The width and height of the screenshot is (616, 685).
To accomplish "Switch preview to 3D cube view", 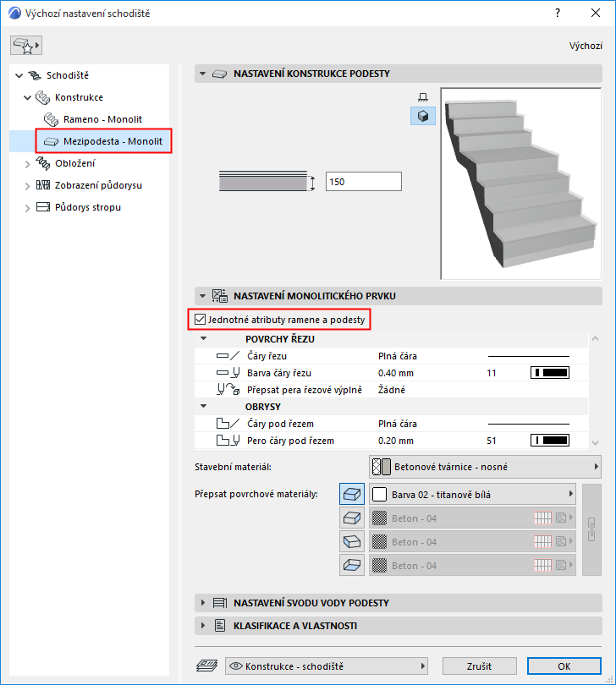I will coord(423,116).
